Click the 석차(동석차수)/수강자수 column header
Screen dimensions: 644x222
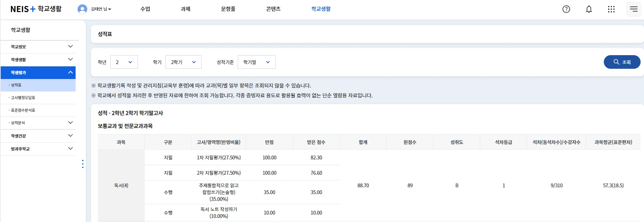(556, 142)
